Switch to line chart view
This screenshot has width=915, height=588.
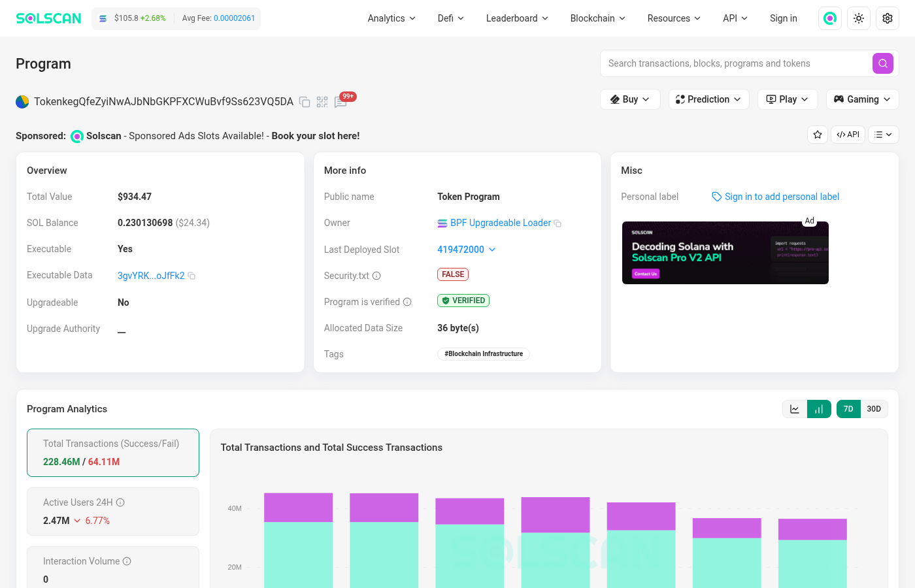tap(795, 409)
